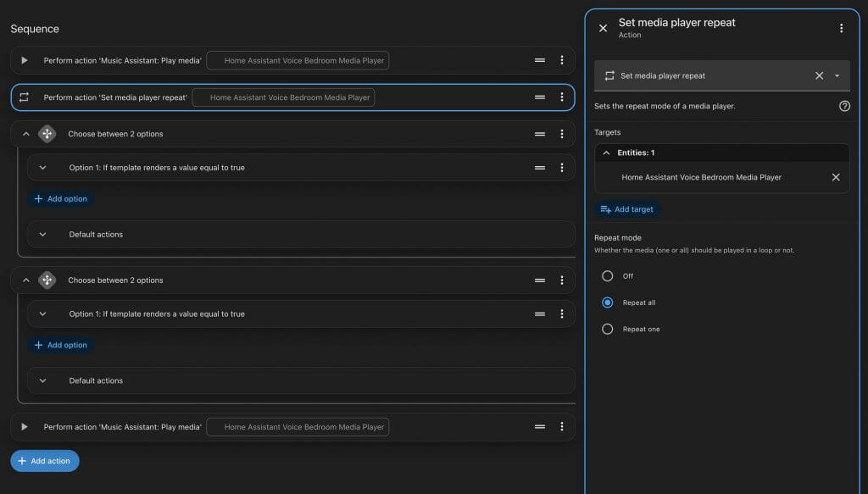This screenshot has width=868, height=494.
Task: Expand Option 1 in the second choose block
Action: [x=42, y=314]
